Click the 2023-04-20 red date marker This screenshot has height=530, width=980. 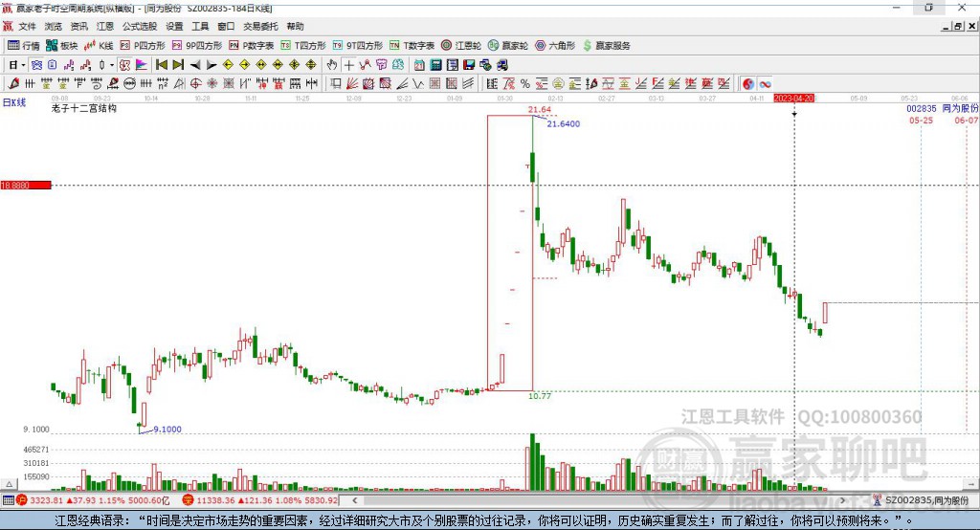coord(793,99)
